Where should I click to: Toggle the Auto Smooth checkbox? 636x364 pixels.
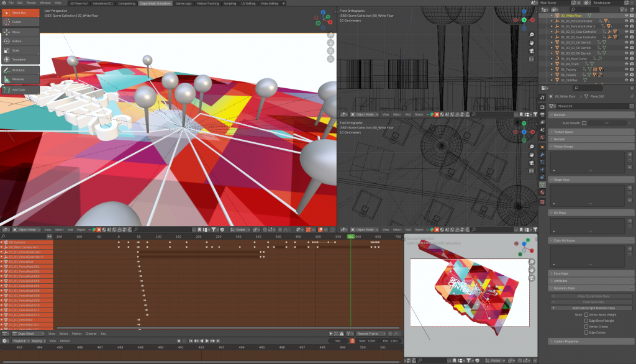point(584,123)
